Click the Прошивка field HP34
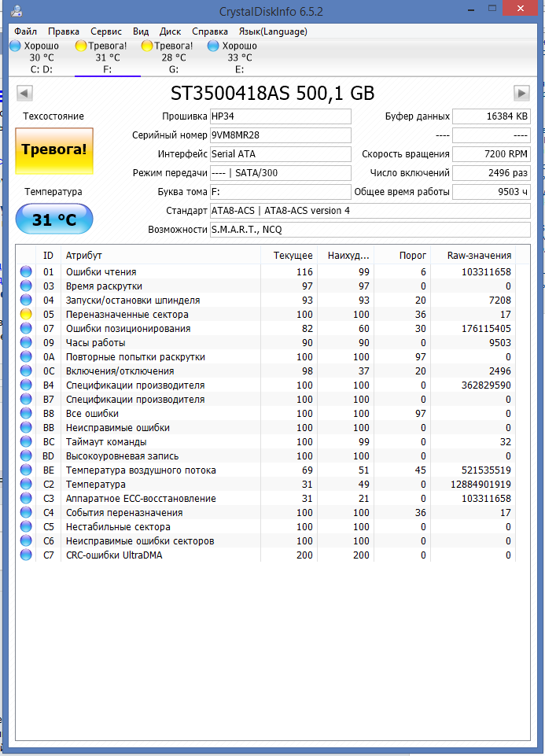 281,116
